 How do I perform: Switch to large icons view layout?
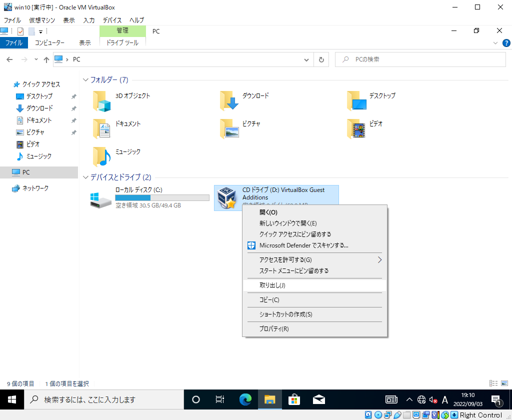point(504,383)
